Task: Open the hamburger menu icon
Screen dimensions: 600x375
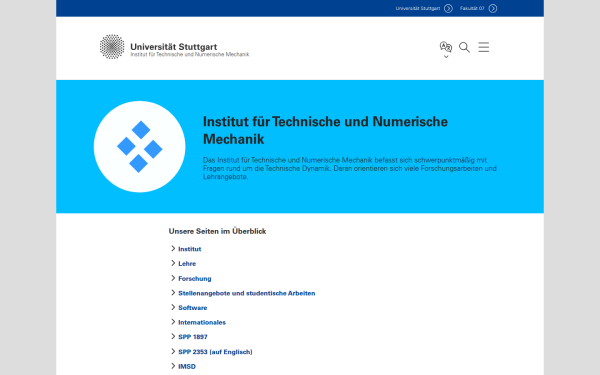Action: (484, 47)
